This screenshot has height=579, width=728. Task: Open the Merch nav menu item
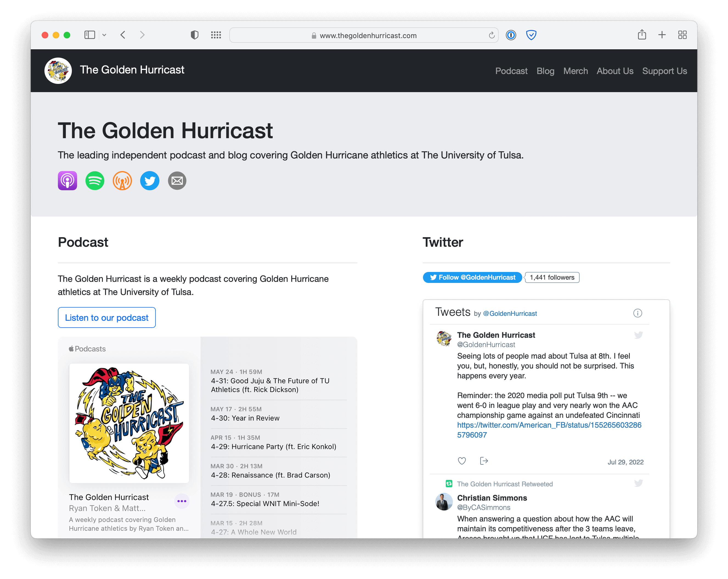click(575, 71)
